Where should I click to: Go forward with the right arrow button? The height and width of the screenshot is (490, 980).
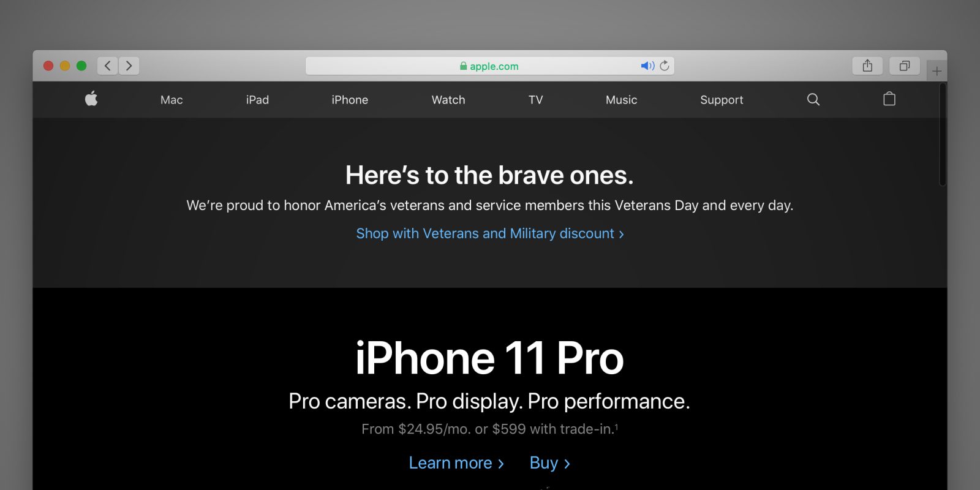click(129, 66)
